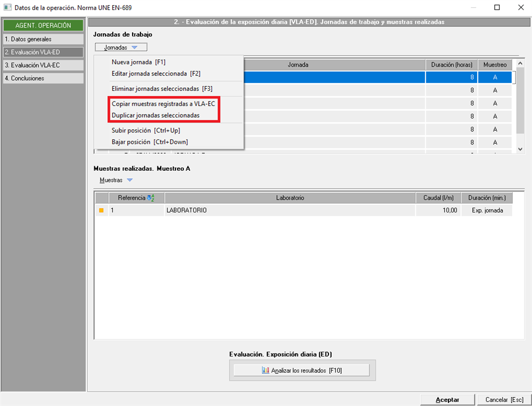Screen dimensions: 532x406
Task: Select Copiar muestras registradas a VLA-EC
Action: (163, 104)
